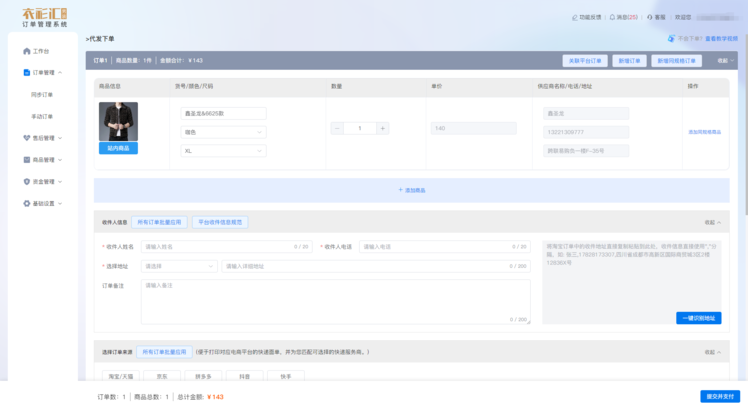Click the 提交并支付 button

tap(720, 397)
